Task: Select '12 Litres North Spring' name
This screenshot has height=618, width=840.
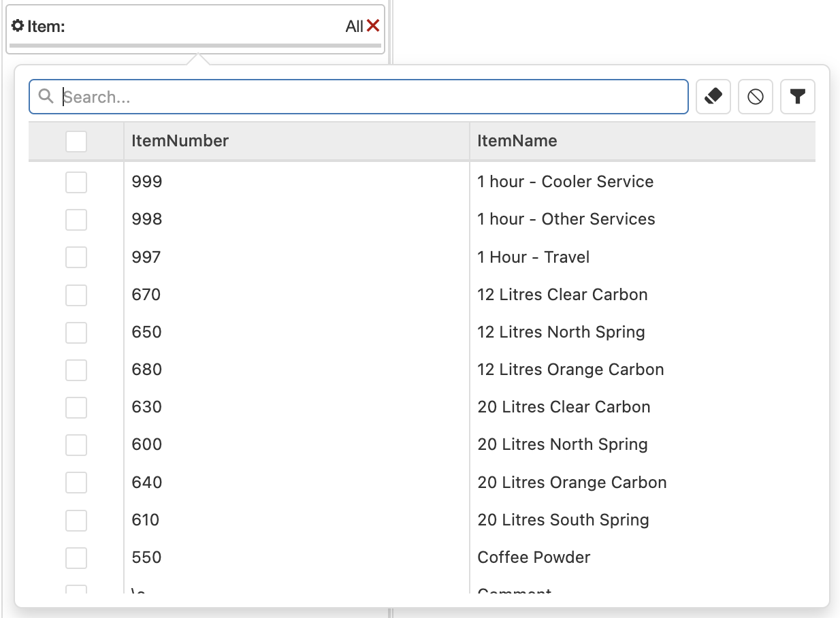Action: click(562, 332)
